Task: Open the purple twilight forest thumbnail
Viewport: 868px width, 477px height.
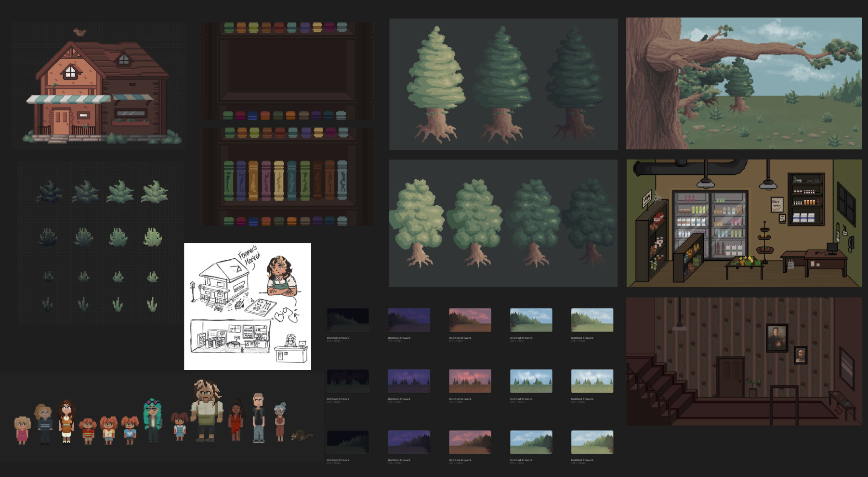Action: click(x=408, y=319)
